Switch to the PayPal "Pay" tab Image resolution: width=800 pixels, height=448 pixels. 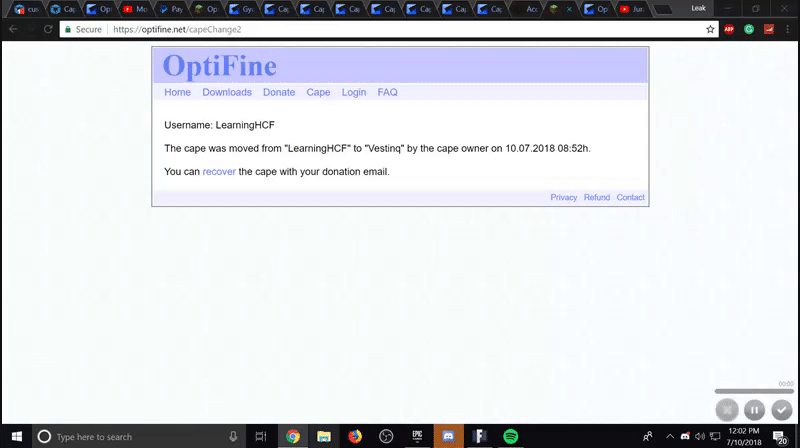tap(171, 9)
